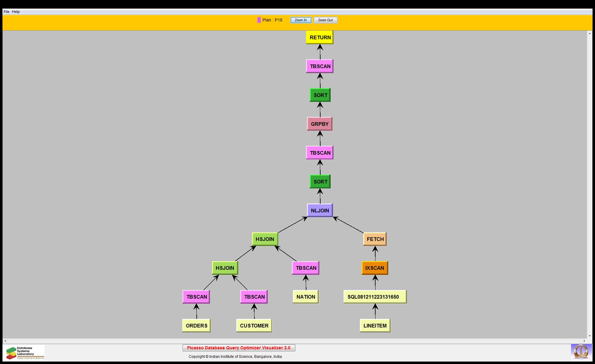
Task: Select the NATION table node
Action: [x=305, y=297]
